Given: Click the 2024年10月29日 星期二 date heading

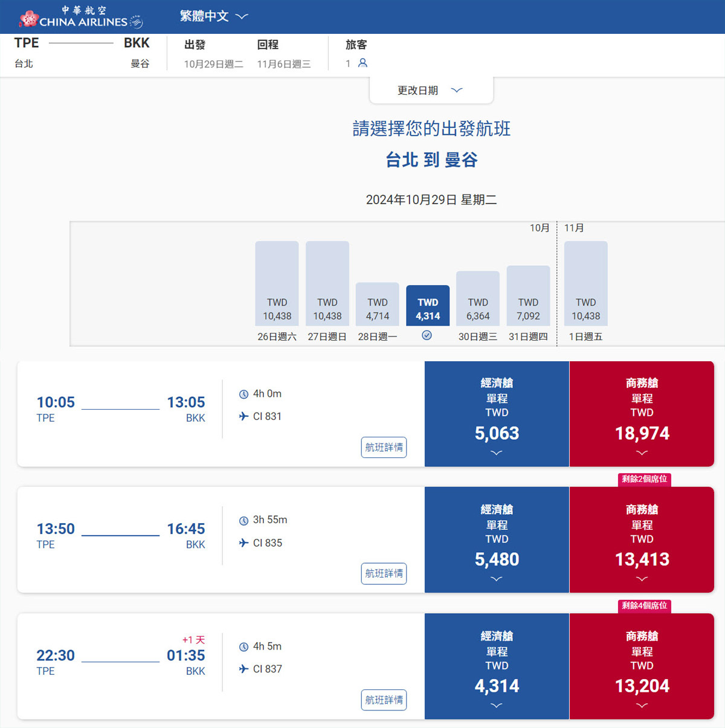Looking at the screenshot, I should 431,200.
